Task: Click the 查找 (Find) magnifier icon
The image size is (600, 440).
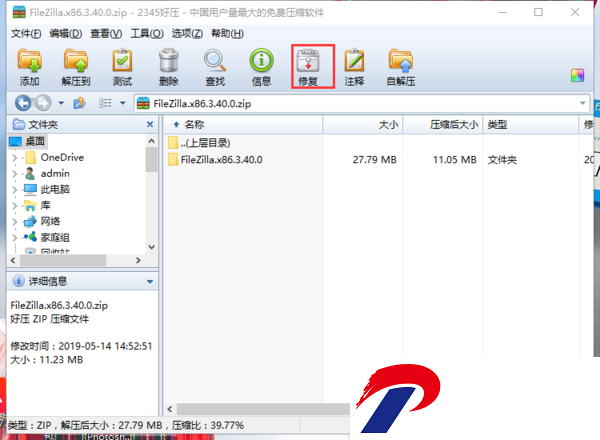Action: pos(215,67)
